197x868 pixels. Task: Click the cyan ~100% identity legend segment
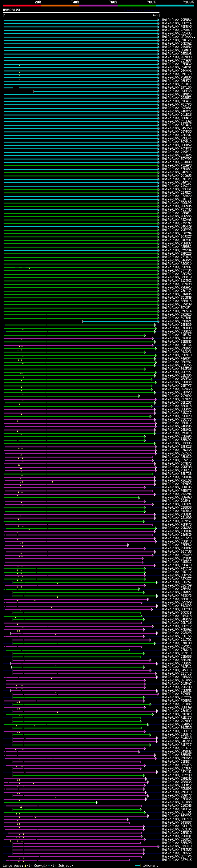point(175,6)
